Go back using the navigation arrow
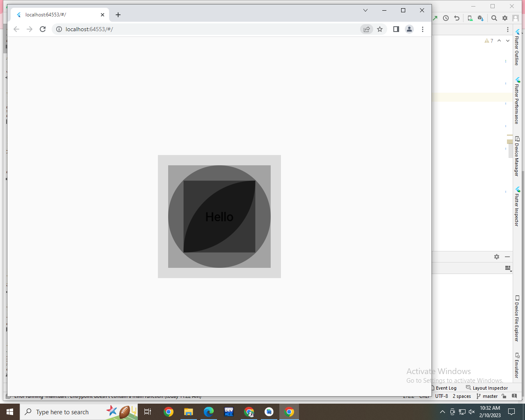The width and height of the screenshot is (525, 420). click(16, 29)
